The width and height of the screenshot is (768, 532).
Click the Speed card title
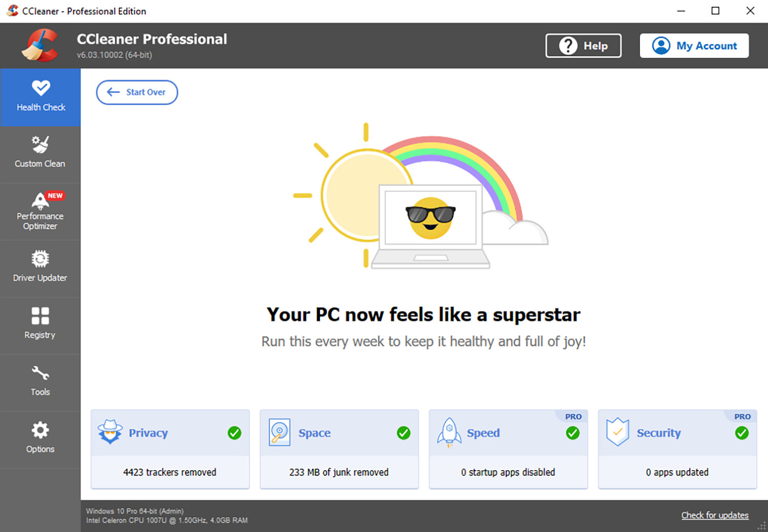pos(483,433)
